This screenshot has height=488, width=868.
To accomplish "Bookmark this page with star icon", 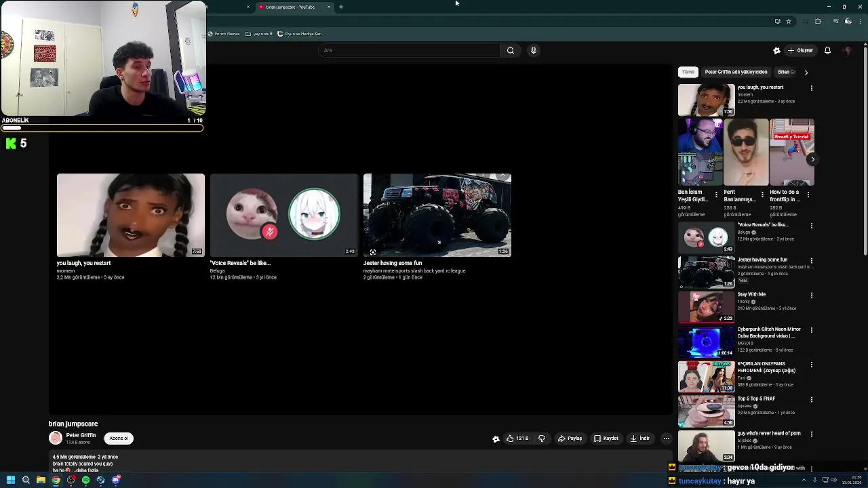I will click(x=789, y=21).
